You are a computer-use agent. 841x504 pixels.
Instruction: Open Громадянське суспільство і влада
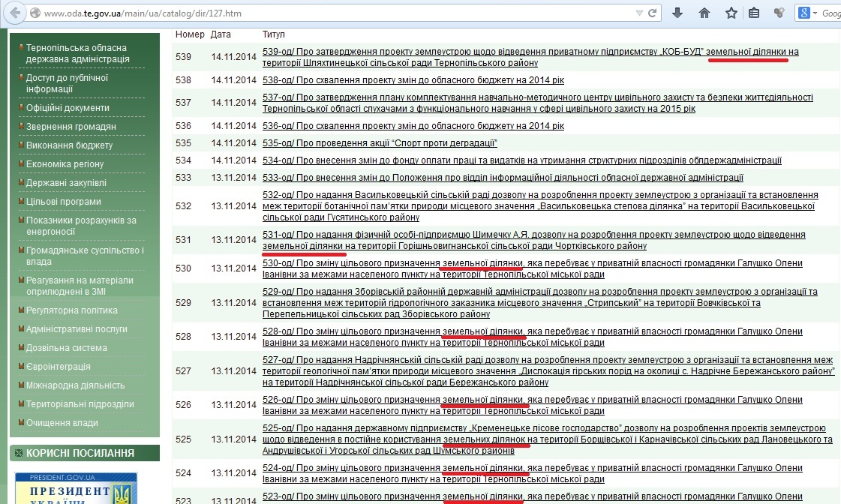[x=85, y=256]
